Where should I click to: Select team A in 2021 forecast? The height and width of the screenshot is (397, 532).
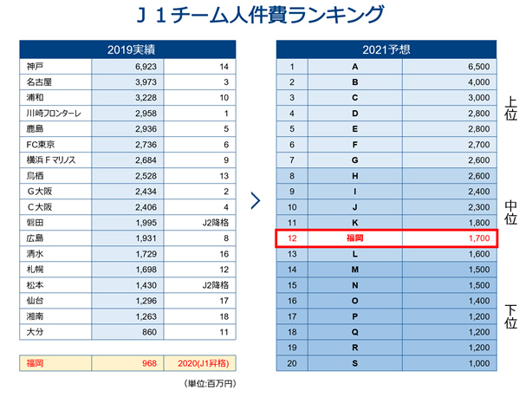click(x=355, y=67)
